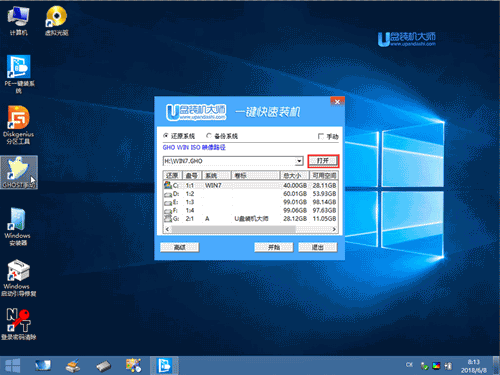This screenshot has height=375, width=500.
Task: Click the volume tray icon
Action: click(448, 366)
